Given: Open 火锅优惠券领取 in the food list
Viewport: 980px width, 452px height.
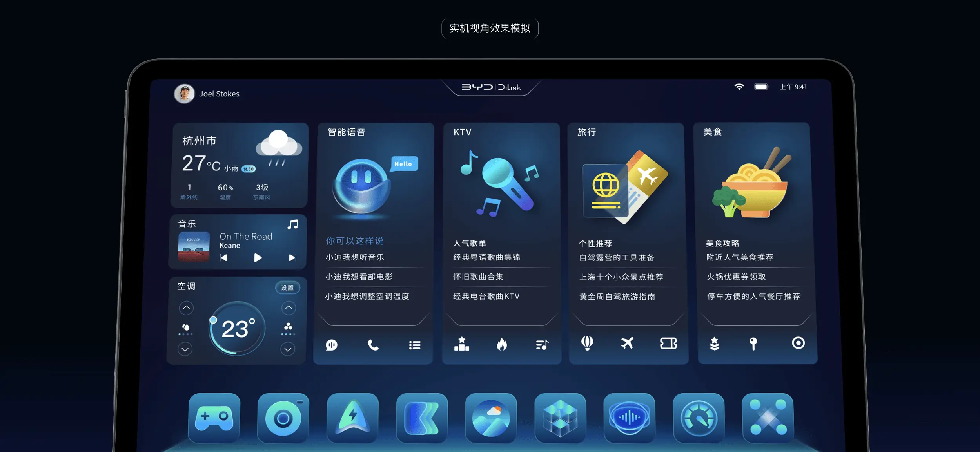Looking at the screenshot, I should coord(736,277).
